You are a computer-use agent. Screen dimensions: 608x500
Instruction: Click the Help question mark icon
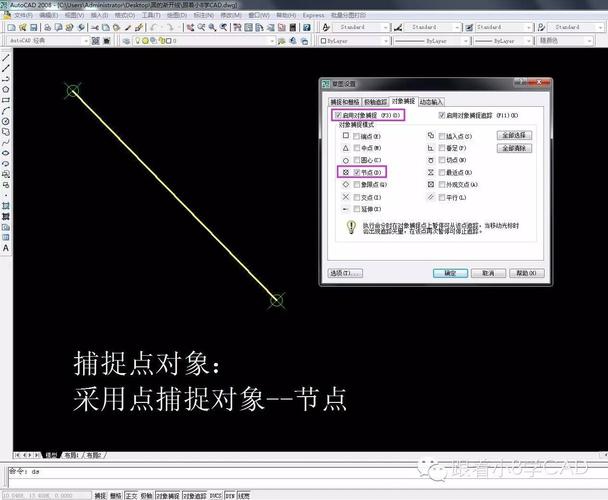tap(307, 28)
